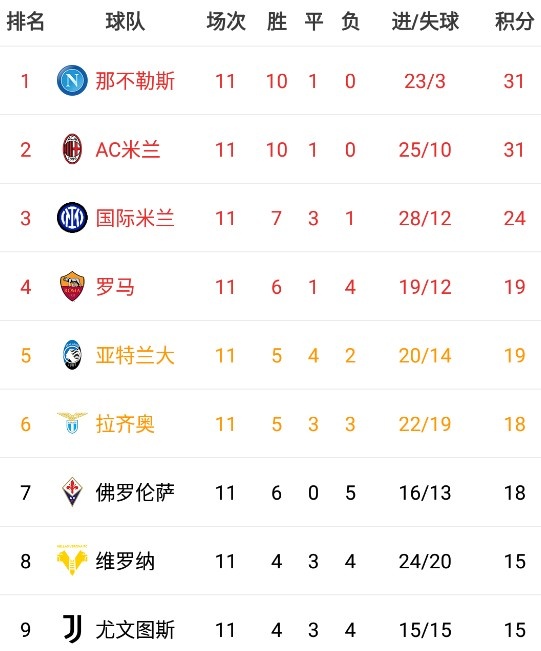The width and height of the screenshot is (541, 651).
Task: Click the 国际米兰 team name
Action: coord(135,218)
